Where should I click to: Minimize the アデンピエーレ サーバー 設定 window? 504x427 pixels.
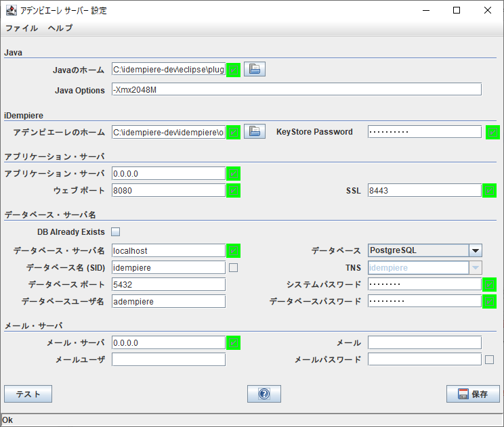[x=426, y=10]
